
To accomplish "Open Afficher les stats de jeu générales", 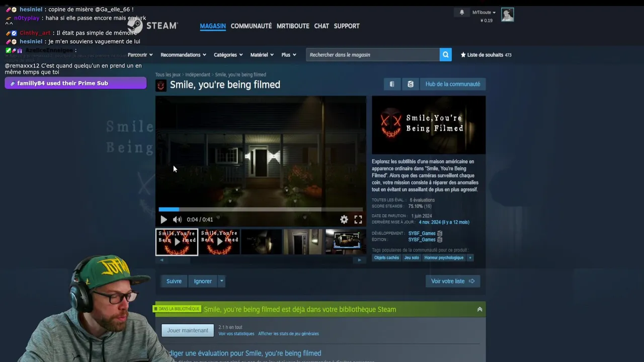I will pyautogui.click(x=288, y=334).
